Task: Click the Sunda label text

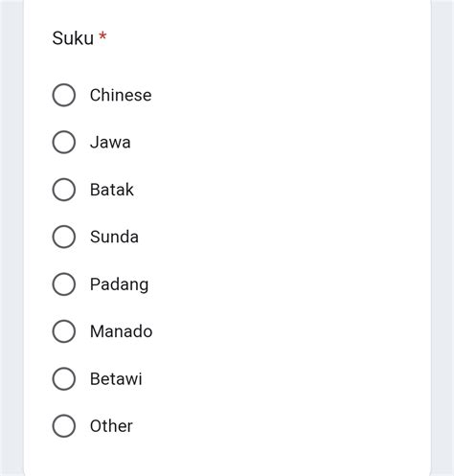Action: 114,237
